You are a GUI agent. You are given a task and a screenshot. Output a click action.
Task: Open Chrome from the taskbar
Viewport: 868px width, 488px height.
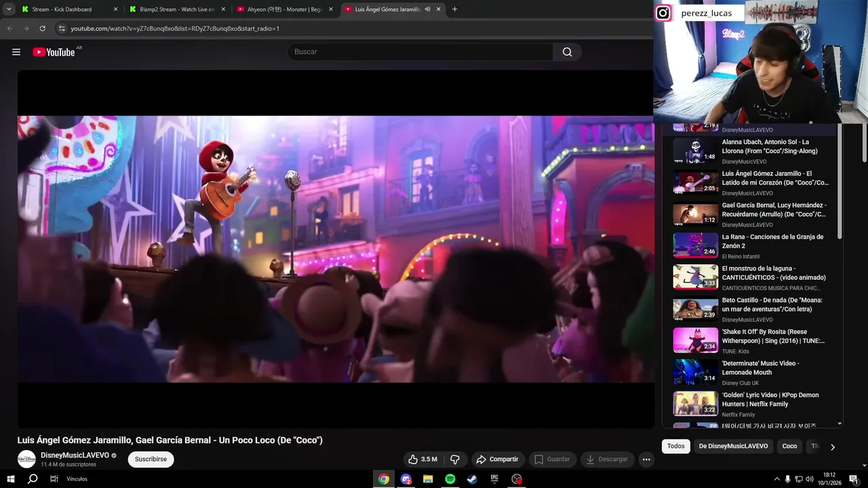384,479
